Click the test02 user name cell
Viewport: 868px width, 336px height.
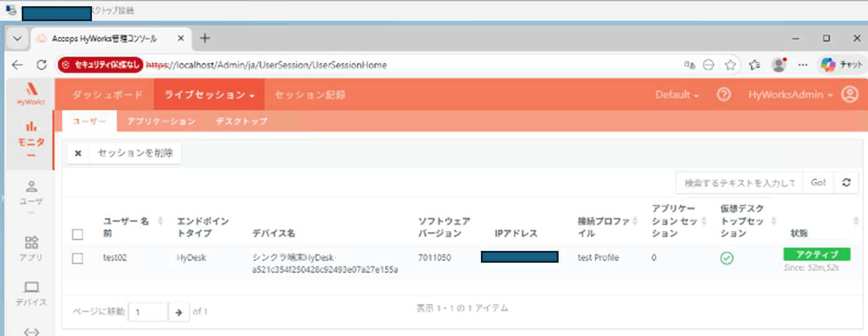pyautogui.click(x=115, y=258)
